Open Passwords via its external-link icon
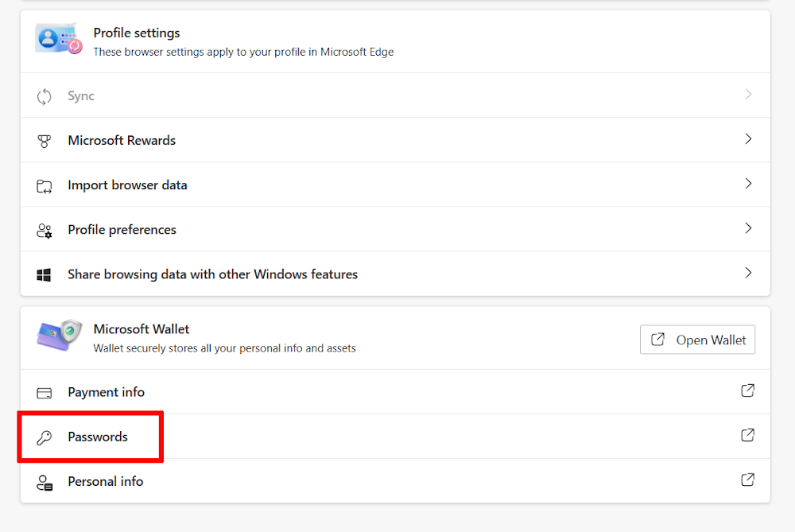The width and height of the screenshot is (795, 532). point(748,435)
